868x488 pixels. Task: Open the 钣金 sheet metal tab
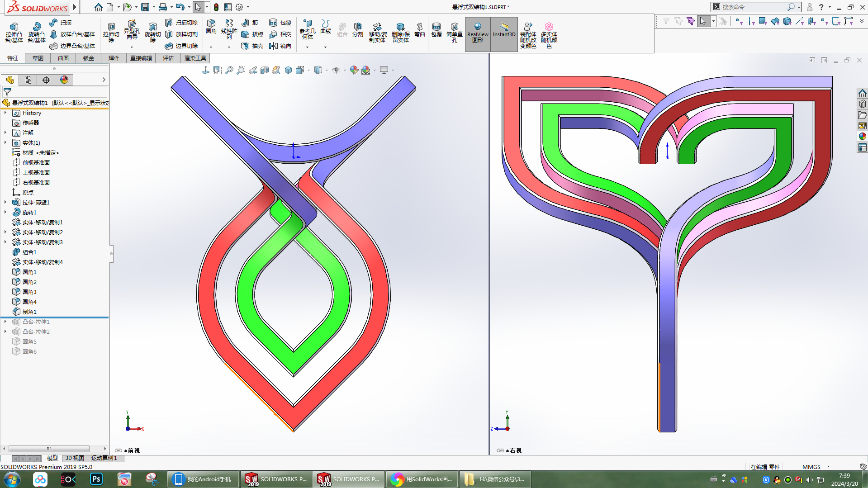tap(89, 58)
